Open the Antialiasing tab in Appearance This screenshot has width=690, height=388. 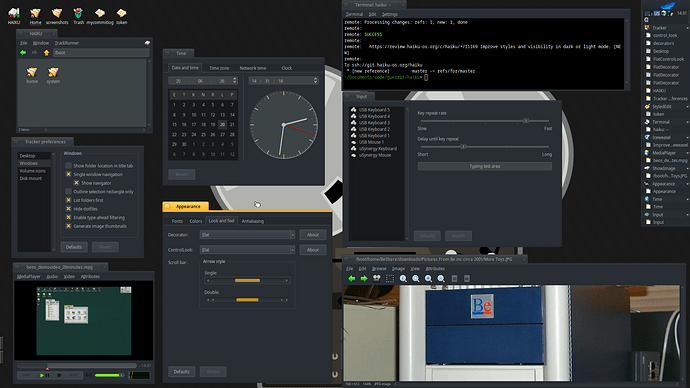[253, 221]
